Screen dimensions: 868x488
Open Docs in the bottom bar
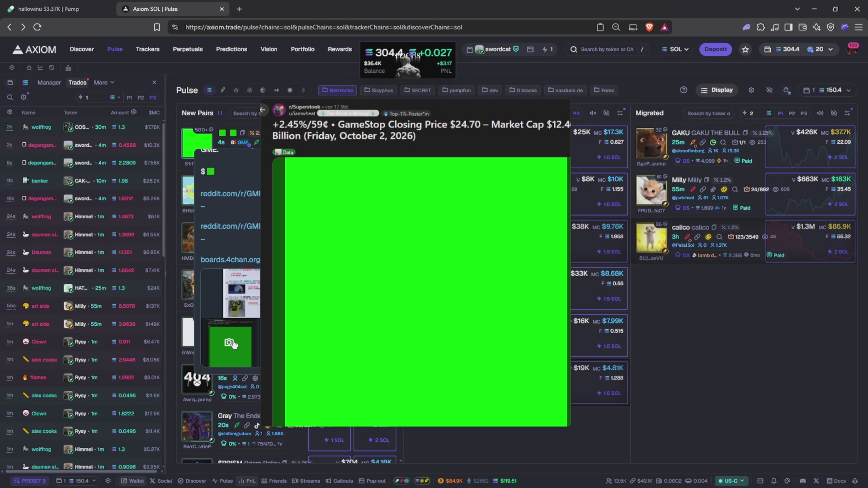pyautogui.click(x=836, y=481)
